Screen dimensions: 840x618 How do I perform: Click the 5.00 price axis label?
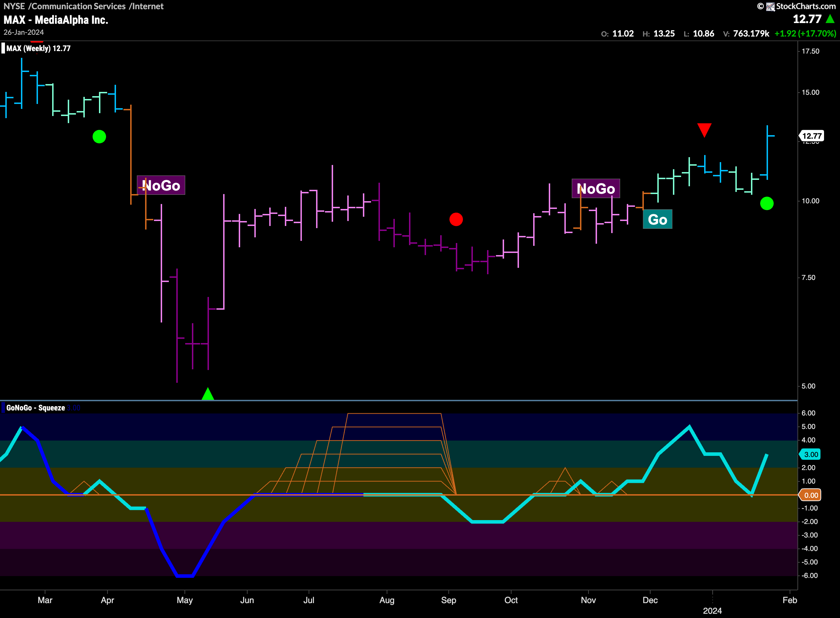point(808,386)
